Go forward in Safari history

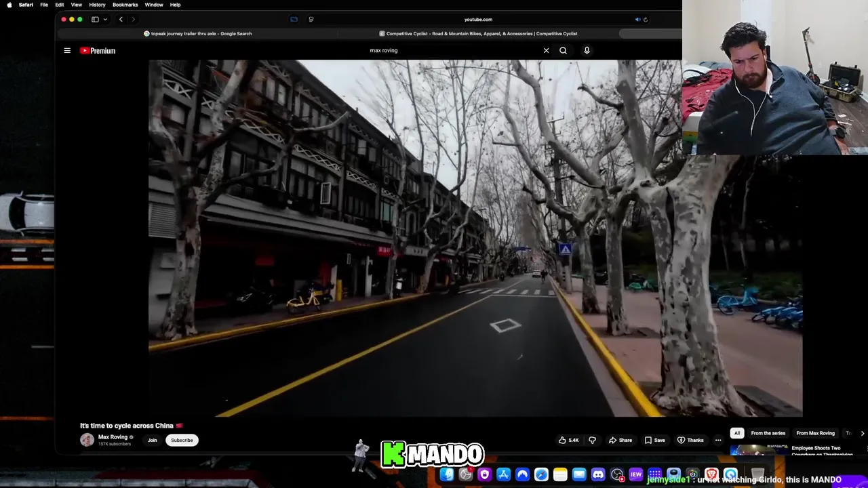point(133,19)
